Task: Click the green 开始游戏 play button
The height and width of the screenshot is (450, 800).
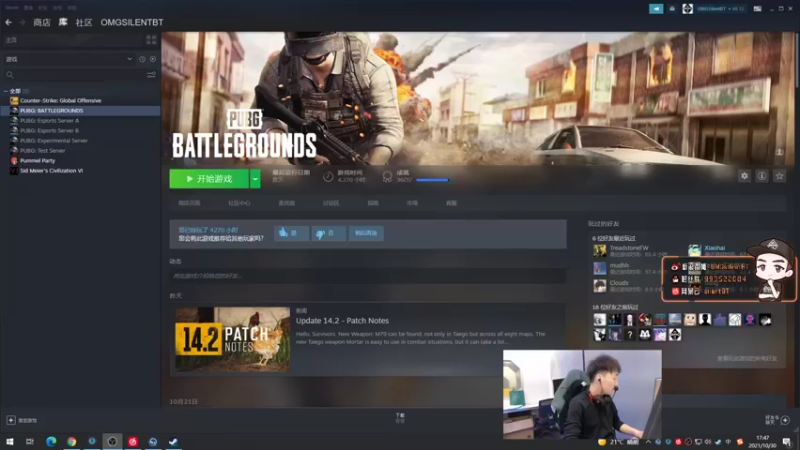Action: pyautogui.click(x=209, y=179)
